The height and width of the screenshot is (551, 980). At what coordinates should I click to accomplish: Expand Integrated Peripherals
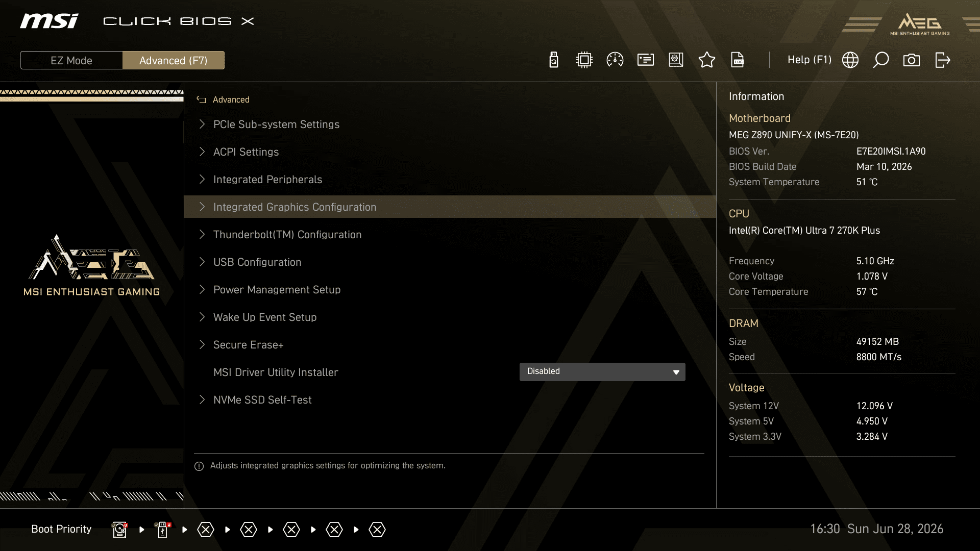[x=450, y=180]
